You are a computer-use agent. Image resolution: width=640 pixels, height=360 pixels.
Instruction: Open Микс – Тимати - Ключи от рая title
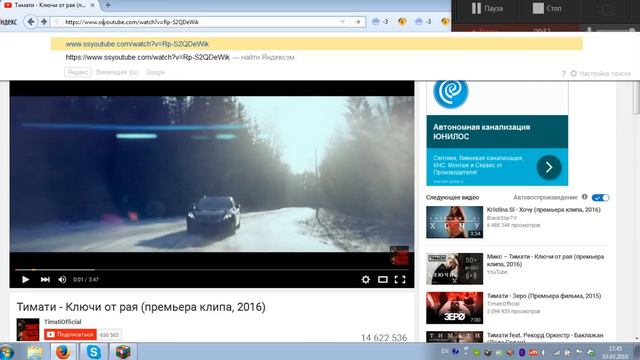[545, 260]
